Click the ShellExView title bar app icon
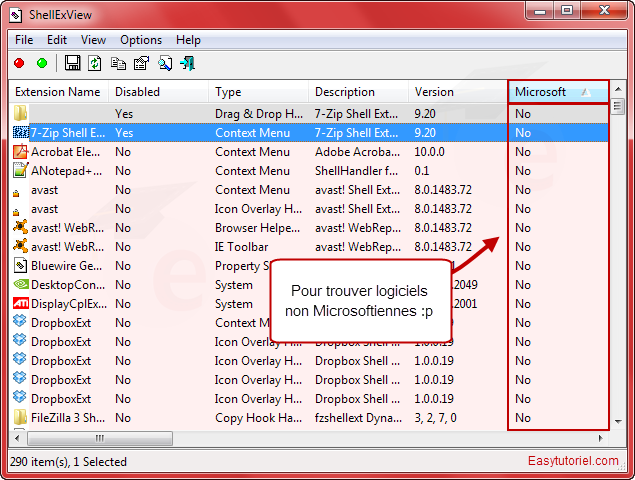Image resolution: width=635 pixels, height=480 pixels. pyautogui.click(x=16, y=15)
